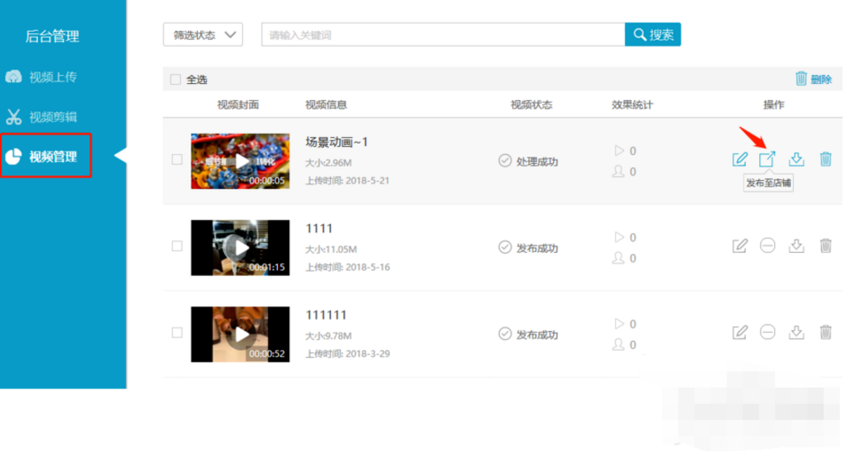The image size is (868, 457).
Task: Click 发布成功 status of video 111111
Action: (537, 335)
